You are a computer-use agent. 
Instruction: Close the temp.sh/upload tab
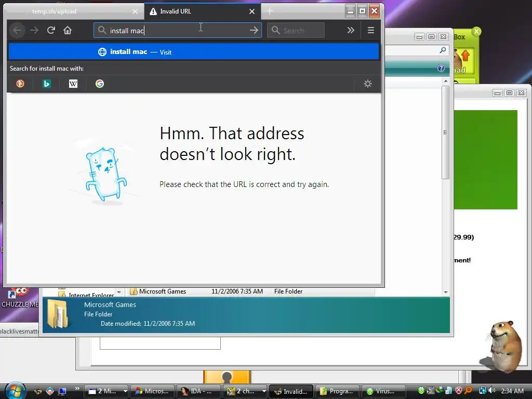point(135,11)
